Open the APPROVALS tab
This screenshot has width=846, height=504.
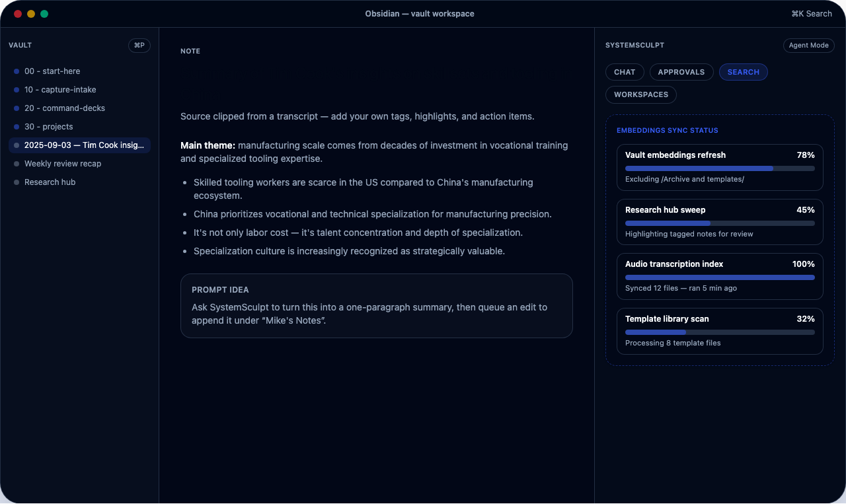(681, 72)
